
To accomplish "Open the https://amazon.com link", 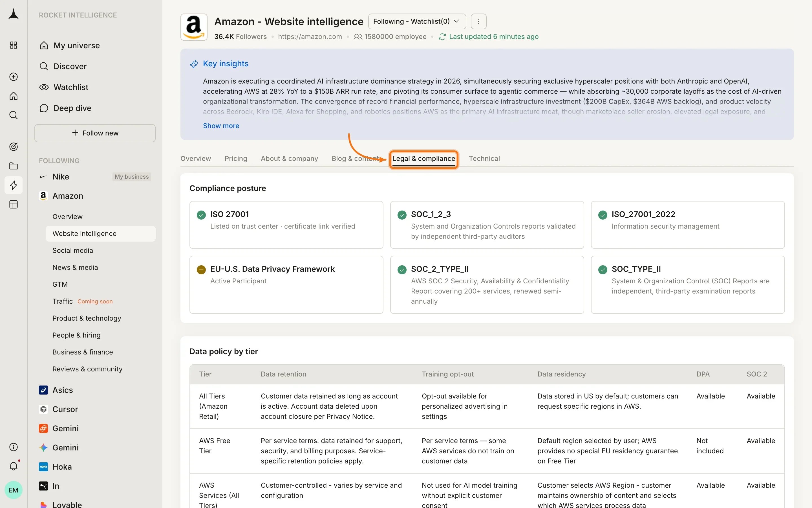I will coord(310,37).
